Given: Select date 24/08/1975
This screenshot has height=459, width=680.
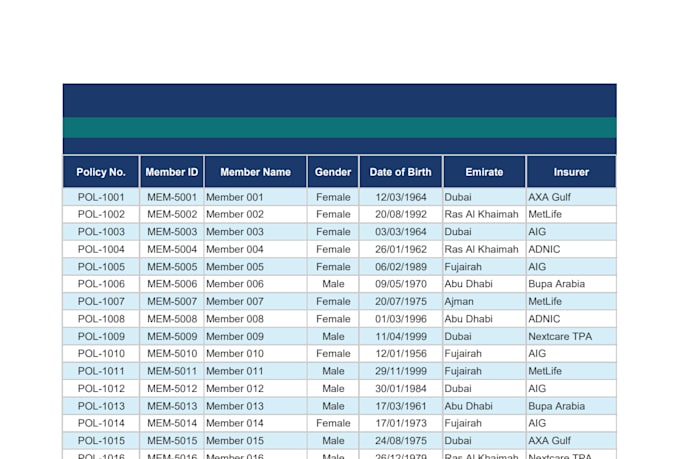Looking at the screenshot, I should tap(401, 440).
